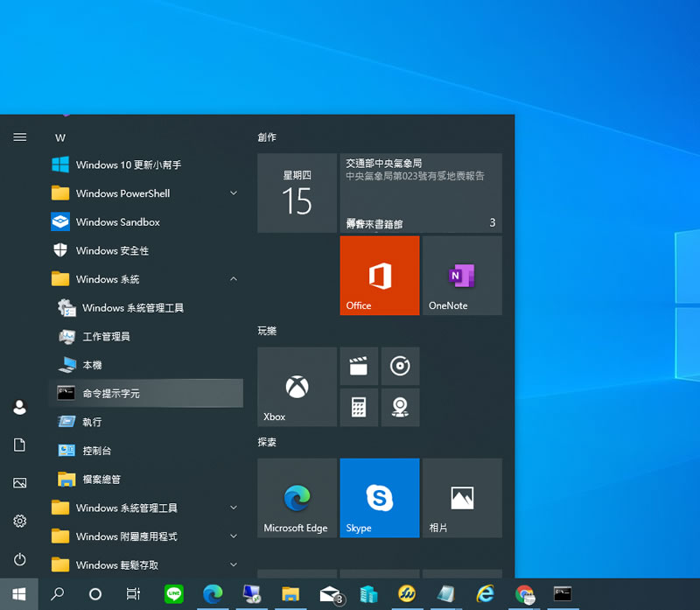700x610 pixels.
Task: Open the user account icon
Action: coord(19,407)
